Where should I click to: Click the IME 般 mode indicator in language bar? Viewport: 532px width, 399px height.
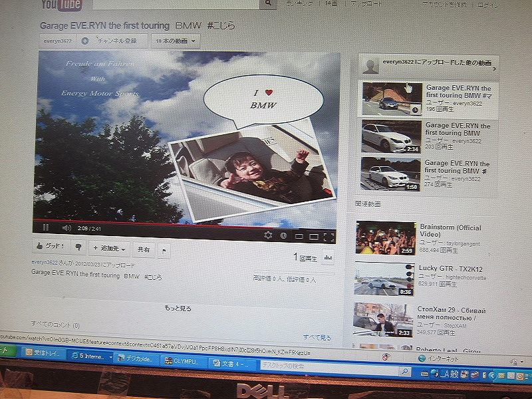coord(455,374)
